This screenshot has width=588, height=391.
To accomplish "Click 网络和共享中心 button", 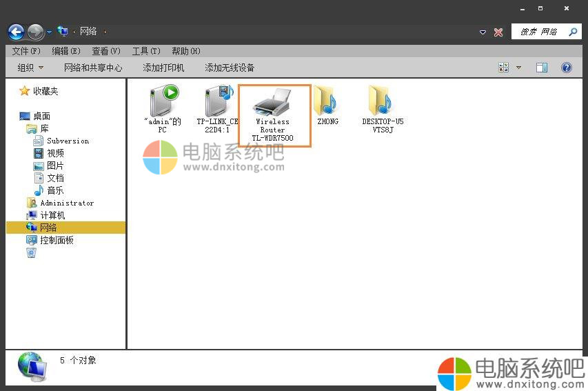I will 93,68.
